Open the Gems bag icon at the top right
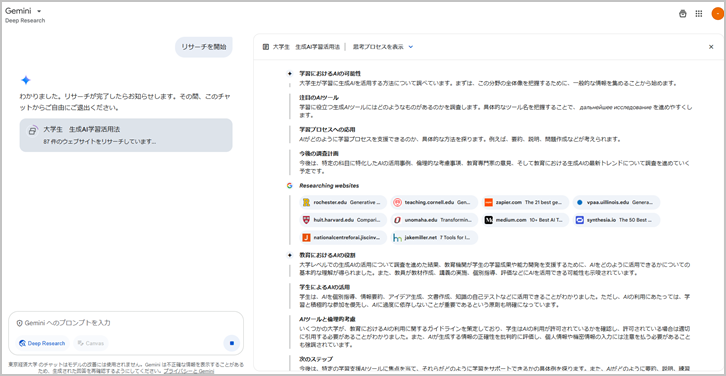 pos(682,14)
